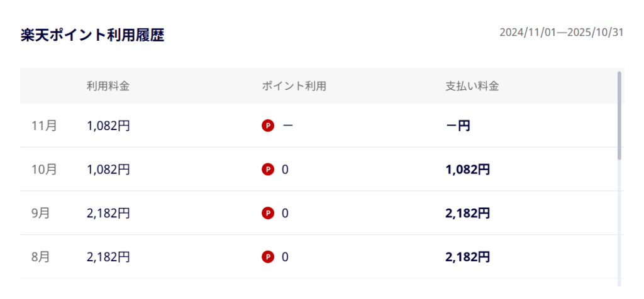Viewport: 644px width, 299px height.
Task: Click the point icon in 11月 row
Action: [268, 126]
